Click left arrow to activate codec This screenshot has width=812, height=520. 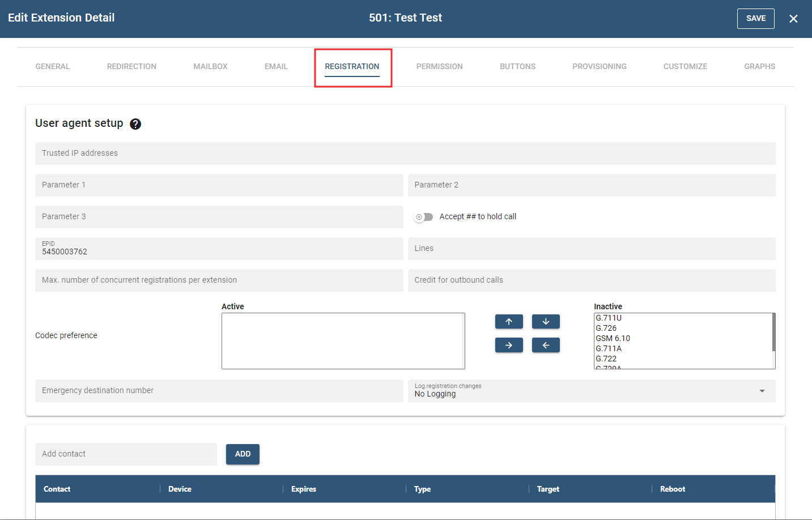pyautogui.click(x=546, y=345)
